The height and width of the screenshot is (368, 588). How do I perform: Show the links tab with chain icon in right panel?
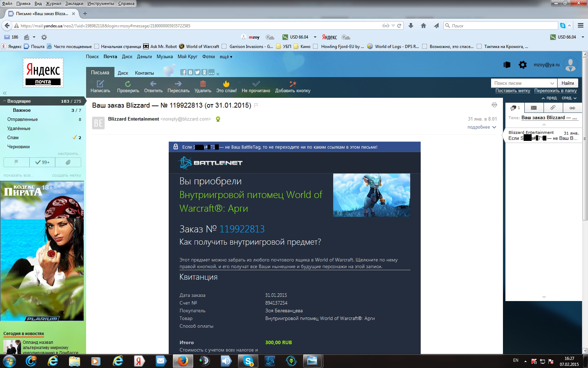click(572, 108)
